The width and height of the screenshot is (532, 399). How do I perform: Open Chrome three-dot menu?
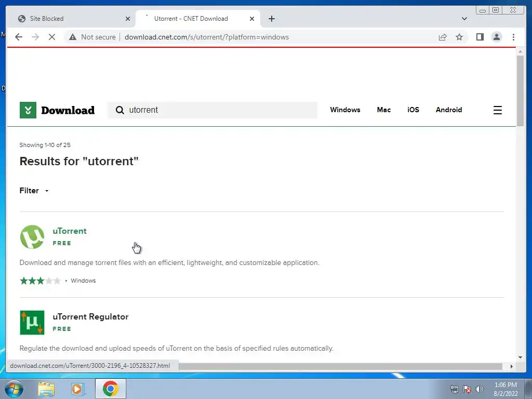point(513,37)
